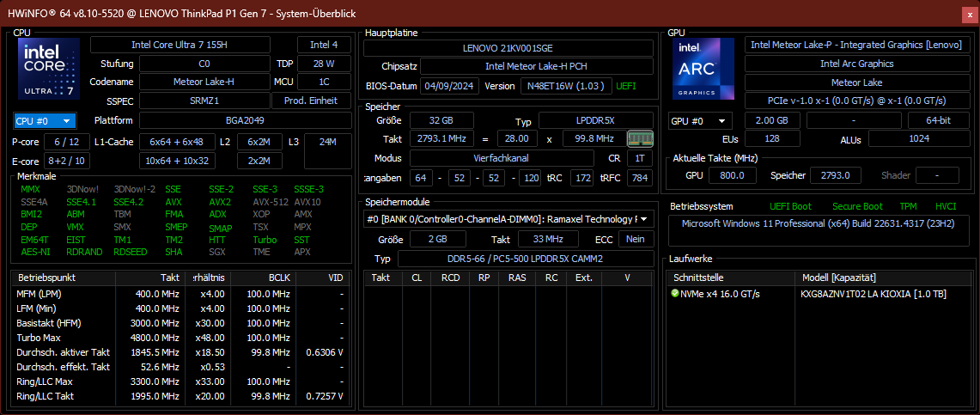Screen dimensions: 980x415
Task: Click the BIOS version N48ET16W field
Action: pyautogui.click(x=566, y=86)
